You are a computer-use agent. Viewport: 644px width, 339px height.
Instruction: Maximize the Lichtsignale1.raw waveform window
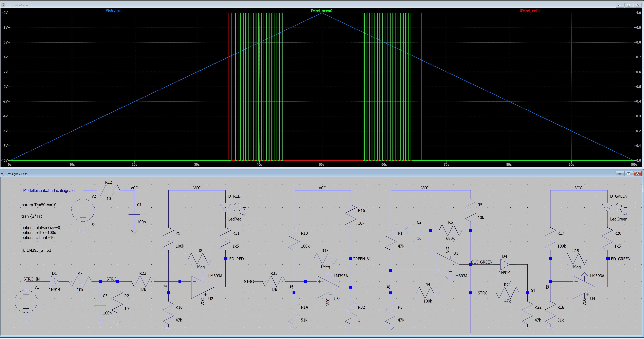pos(629,5)
